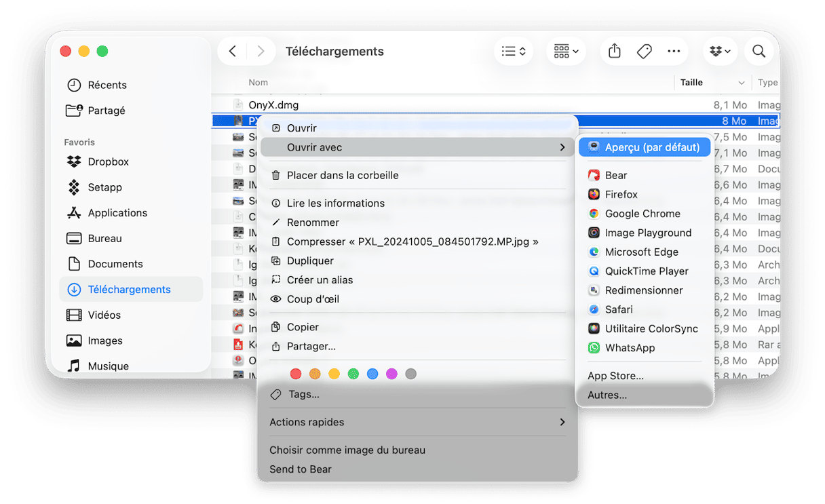This screenshot has height=504, width=825.
Task: Sort by the Taille column header
Action: coord(691,83)
